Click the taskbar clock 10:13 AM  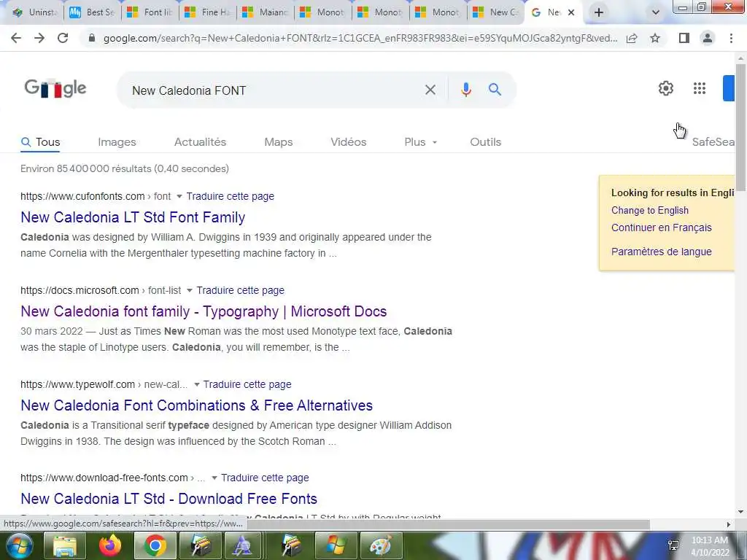pos(709,540)
